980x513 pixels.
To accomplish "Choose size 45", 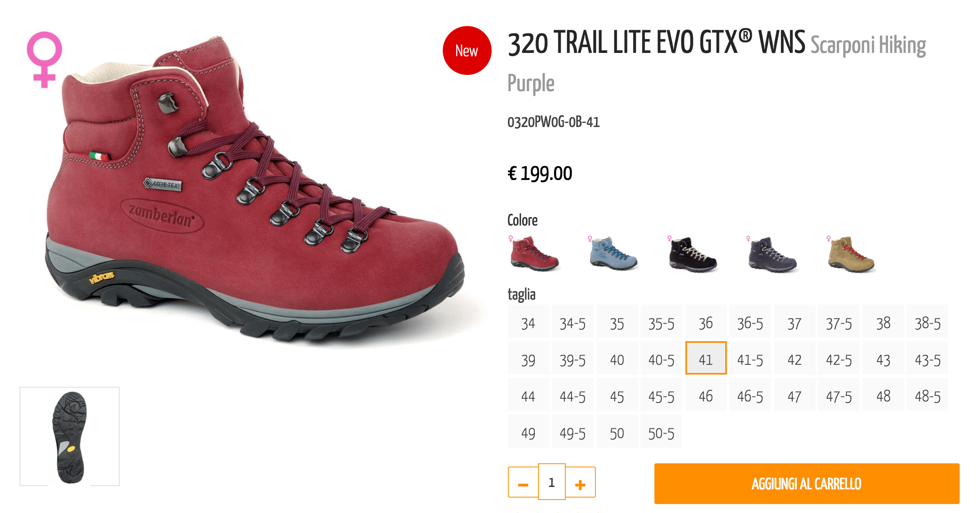I will [x=617, y=395].
